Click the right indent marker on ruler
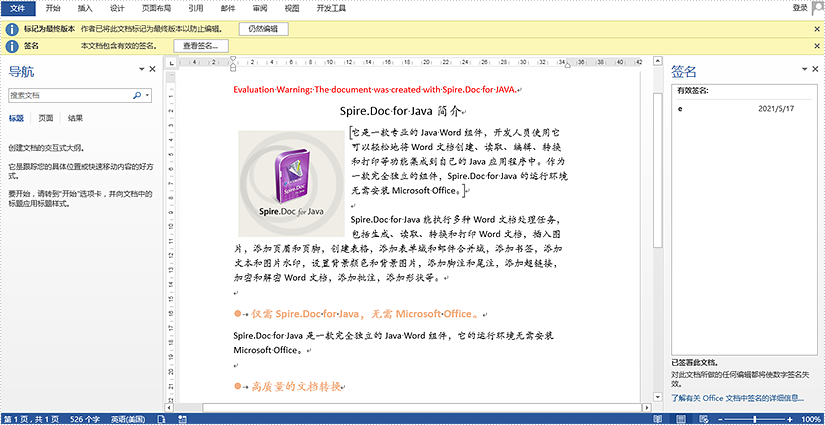The image size is (825, 425). tap(567, 65)
